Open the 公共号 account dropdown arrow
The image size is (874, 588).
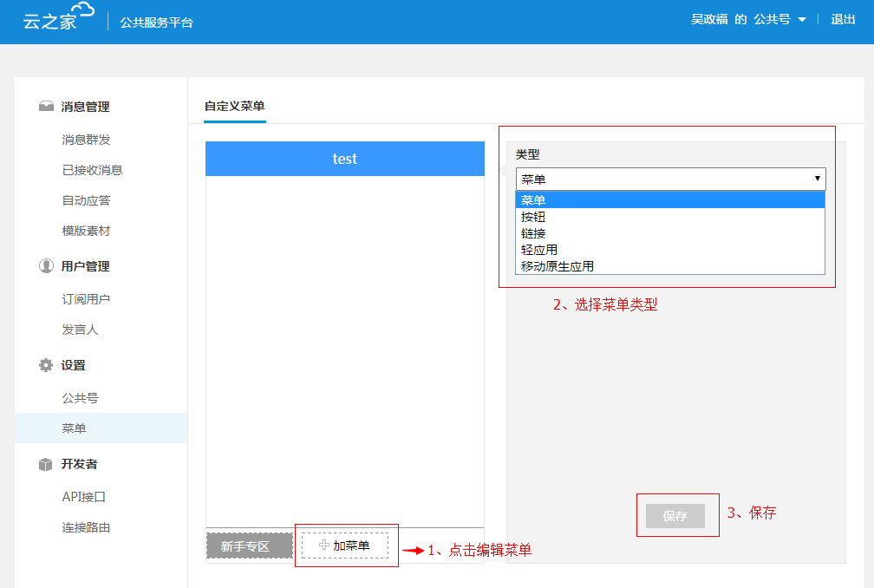(x=802, y=20)
